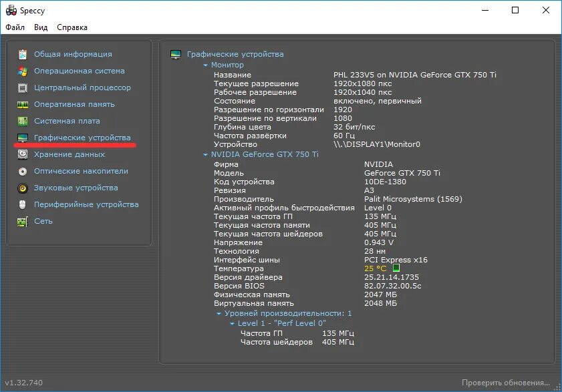Click the Ревизия value A3
Screen dimensions: 562x392
pyautogui.click(x=369, y=190)
